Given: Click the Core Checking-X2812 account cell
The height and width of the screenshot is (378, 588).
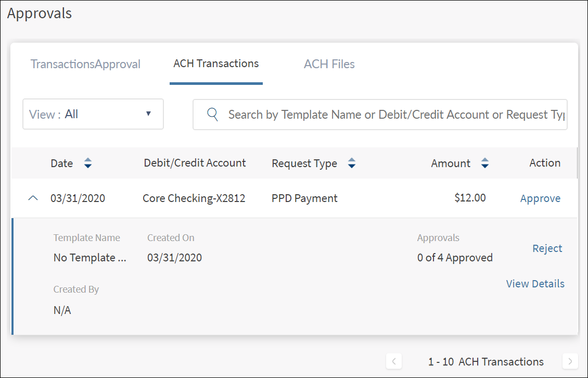Looking at the screenshot, I should (194, 198).
